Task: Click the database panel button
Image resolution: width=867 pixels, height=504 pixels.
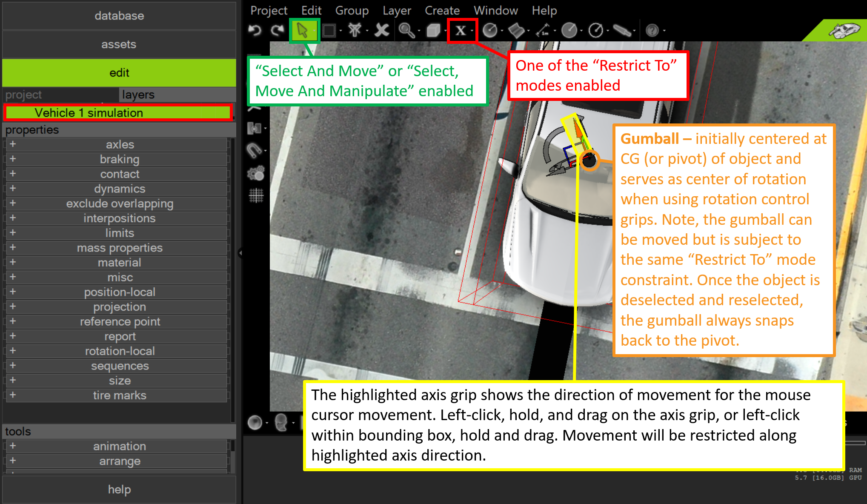Action: click(x=119, y=16)
